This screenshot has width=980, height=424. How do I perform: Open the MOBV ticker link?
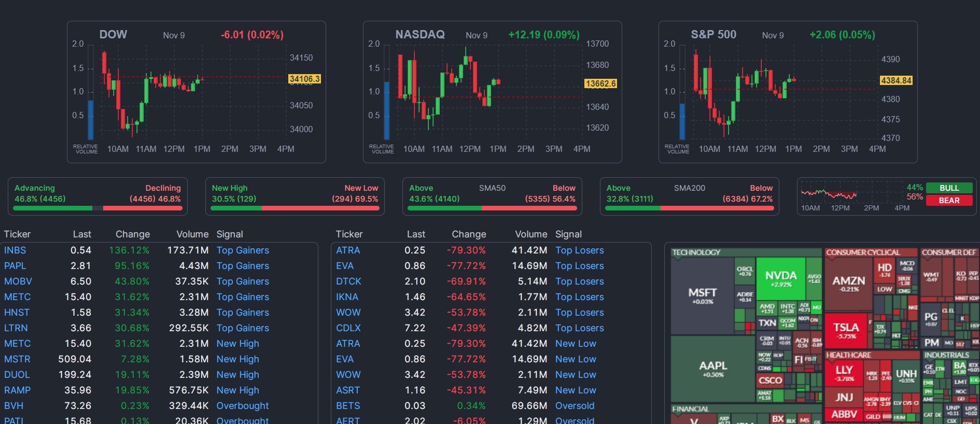18,281
